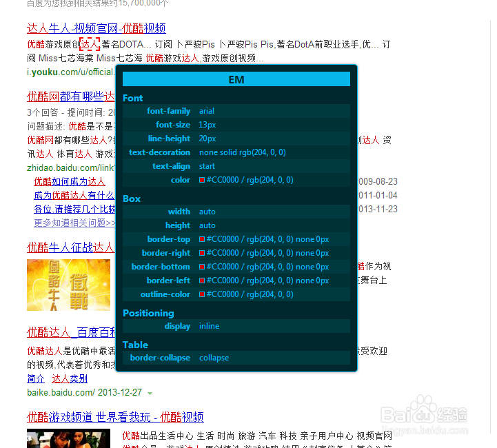Click the i.youku.com green URL
497x448 pixels.
point(70,72)
